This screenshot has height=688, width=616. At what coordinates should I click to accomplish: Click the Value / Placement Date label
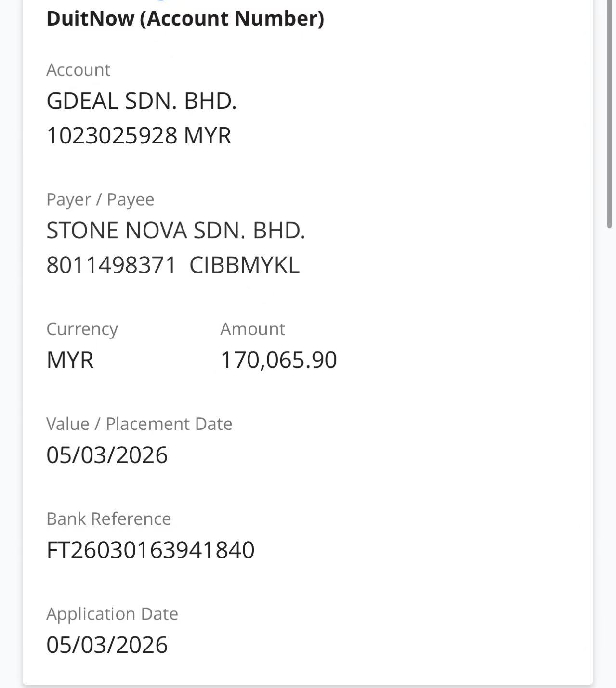139,424
